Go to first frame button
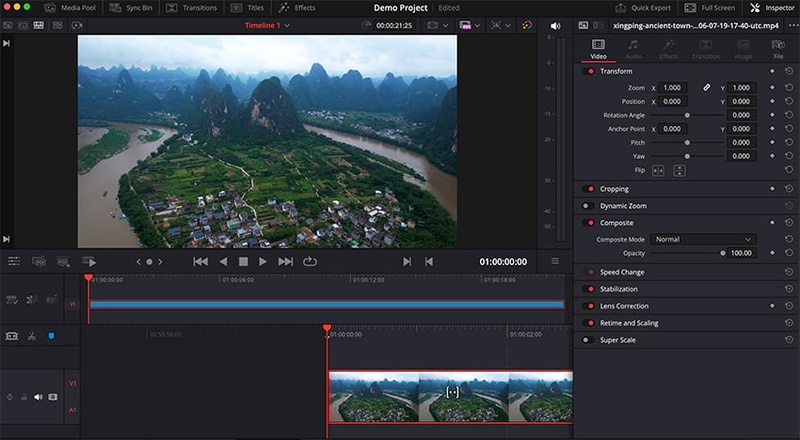The height and width of the screenshot is (440, 800). click(200, 261)
